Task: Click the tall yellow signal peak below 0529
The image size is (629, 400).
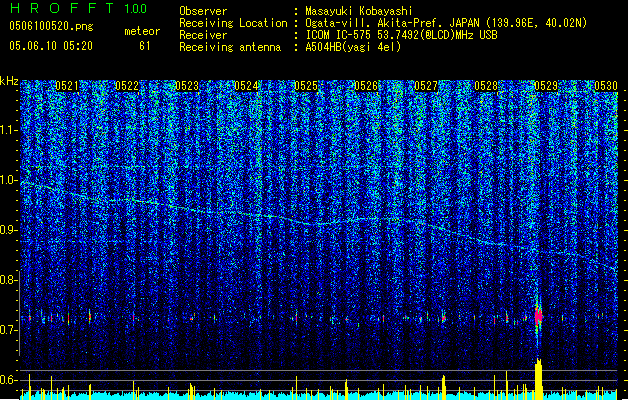Action: point(538,379)
